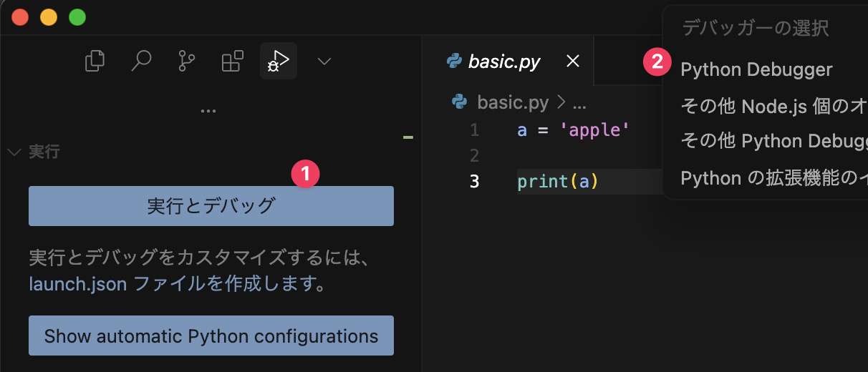Click the 実行とデバッグ button
Screen dimensions: 868x372
pos(211,206)
